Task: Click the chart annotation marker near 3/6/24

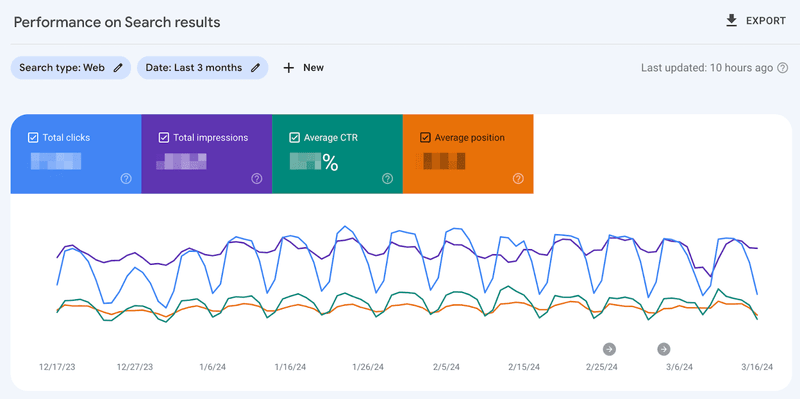Action: point(664,349)
